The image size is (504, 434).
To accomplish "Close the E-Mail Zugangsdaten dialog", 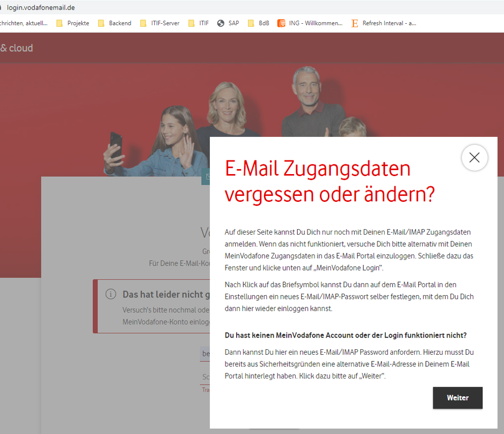I will [474, 157].
